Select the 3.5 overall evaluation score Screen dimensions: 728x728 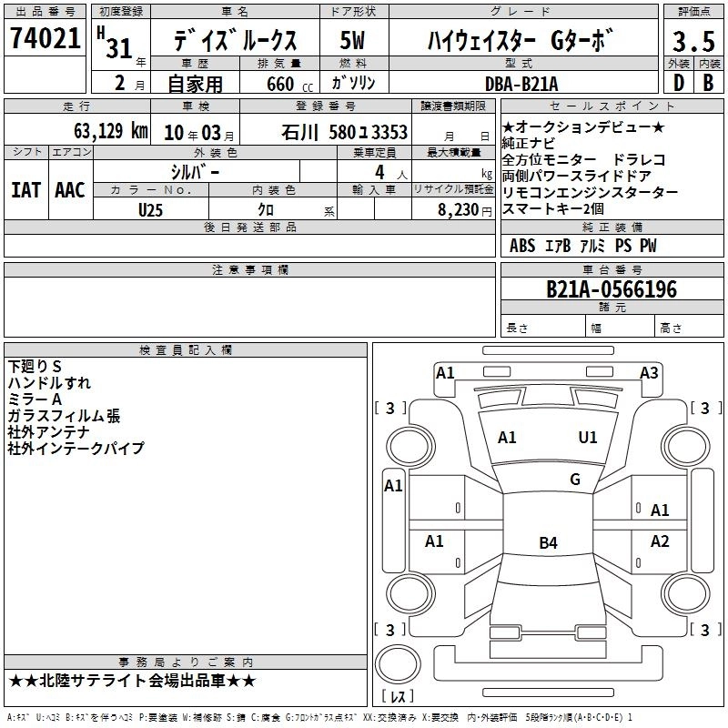(692, 42)
